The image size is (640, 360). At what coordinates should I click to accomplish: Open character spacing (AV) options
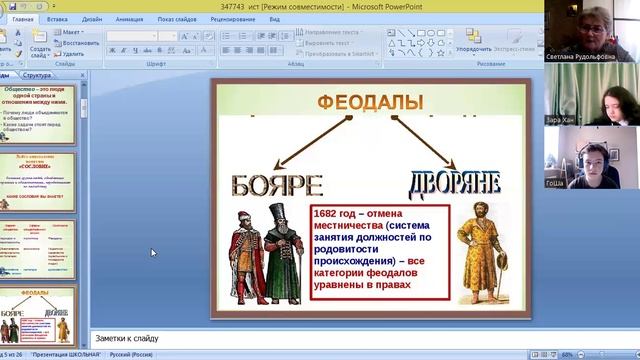point(172,50)
